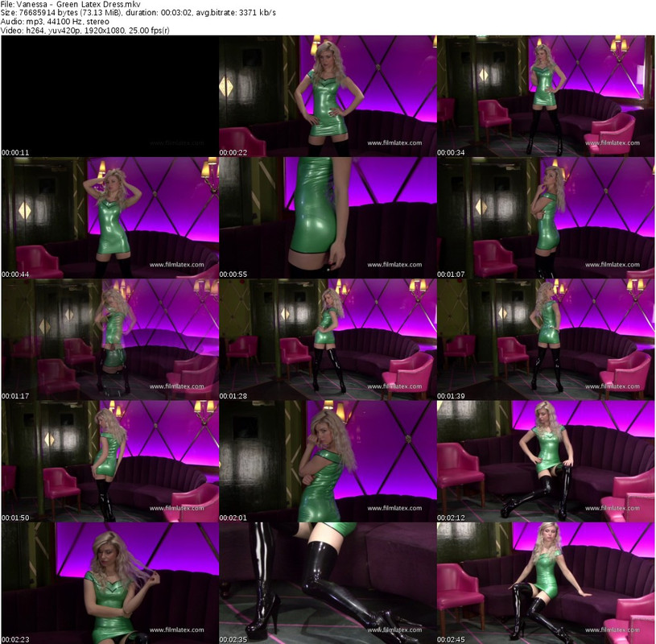Click the frame thumbnail at 00:00:44

109,218
